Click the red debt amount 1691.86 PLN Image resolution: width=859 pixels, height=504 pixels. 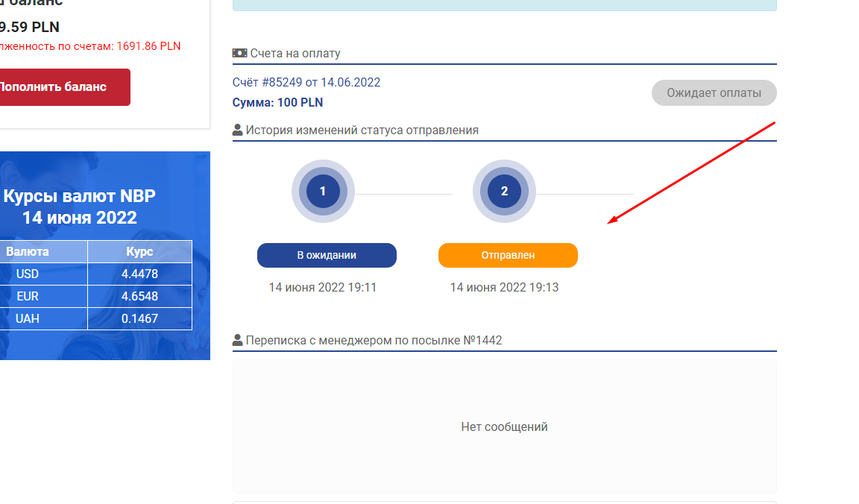click(x=148, y=46)
